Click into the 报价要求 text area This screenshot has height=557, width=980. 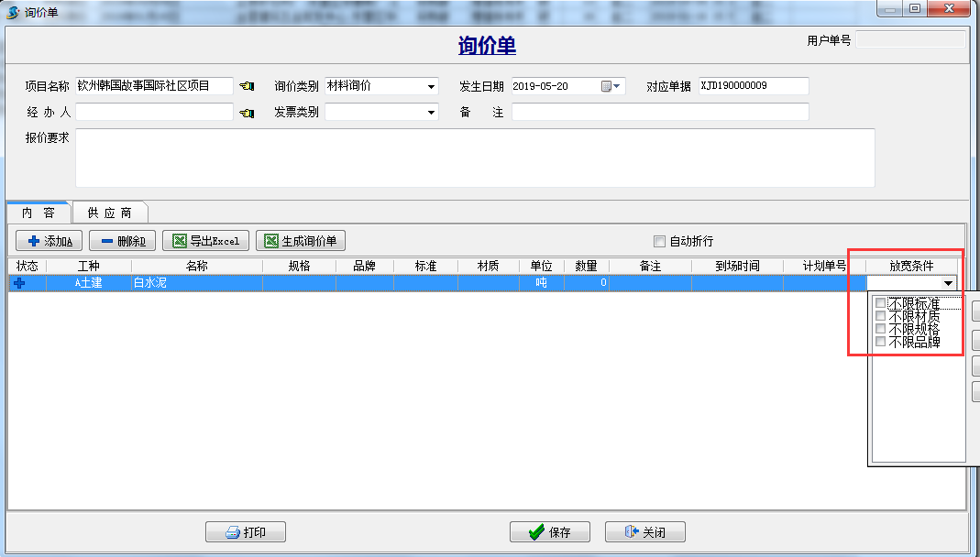point(474,158)
